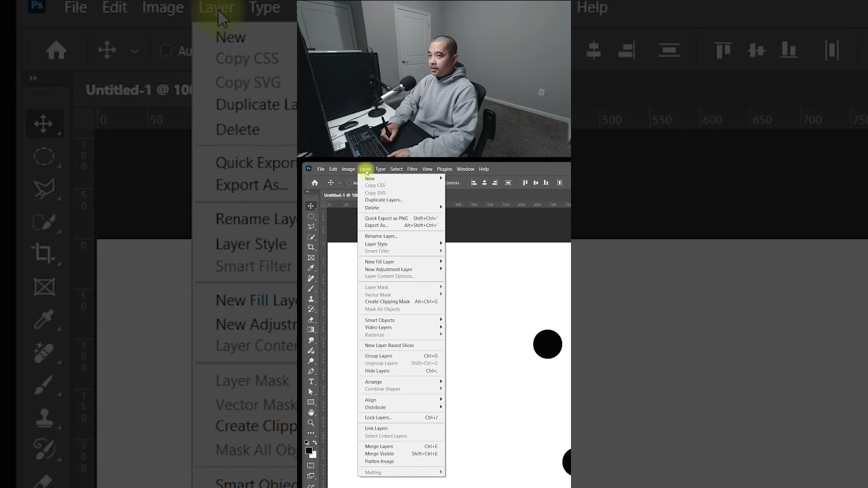The image size is (868, 488).
Task: Select the Object Selection tool
Action: [x=311, y=237]
